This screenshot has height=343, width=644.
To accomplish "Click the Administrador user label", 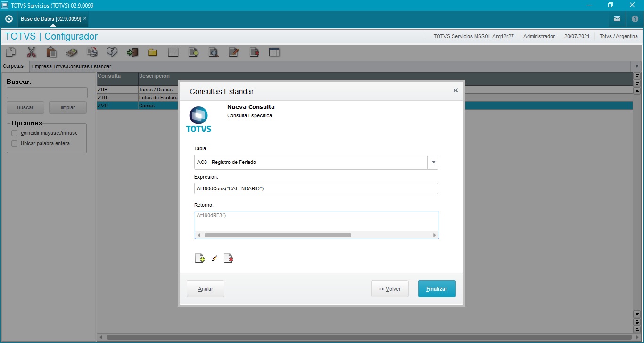I will [539, 36].
